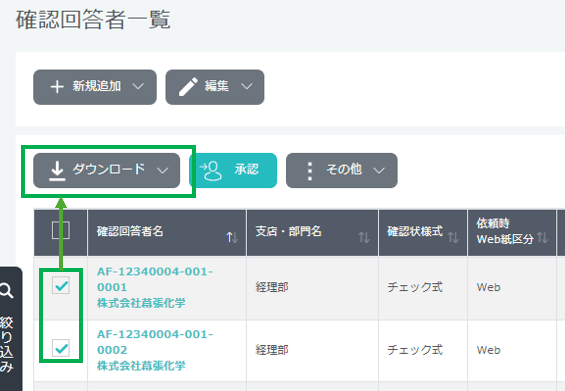Click 経理部 cell in row 0002
This screenshot has height=391, width=565.
pyautogui.click(x=272, y=350)
